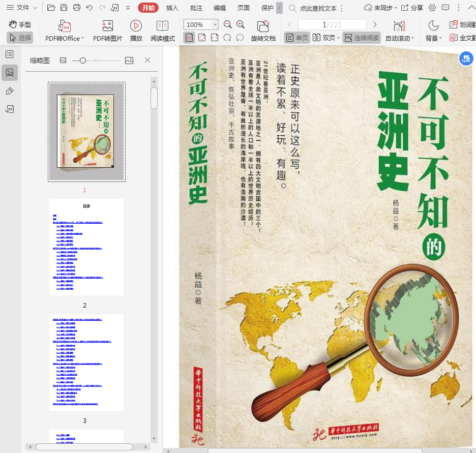This screenshot has height=453, width=476.
Task: Click the print icon in title bar
Action: [x=77, y=8]
